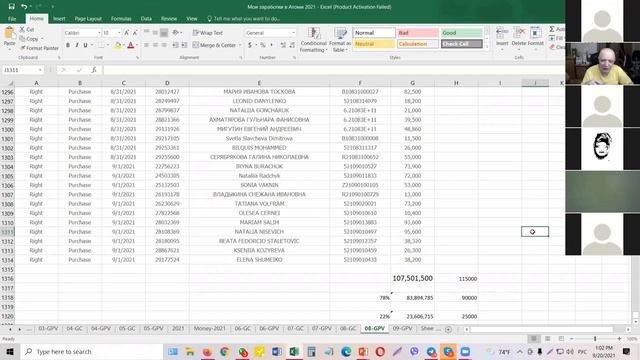The width and height of the screenshot is (640, 360).
Task: Toggle Bold formatting
Action: pos(68,45)
